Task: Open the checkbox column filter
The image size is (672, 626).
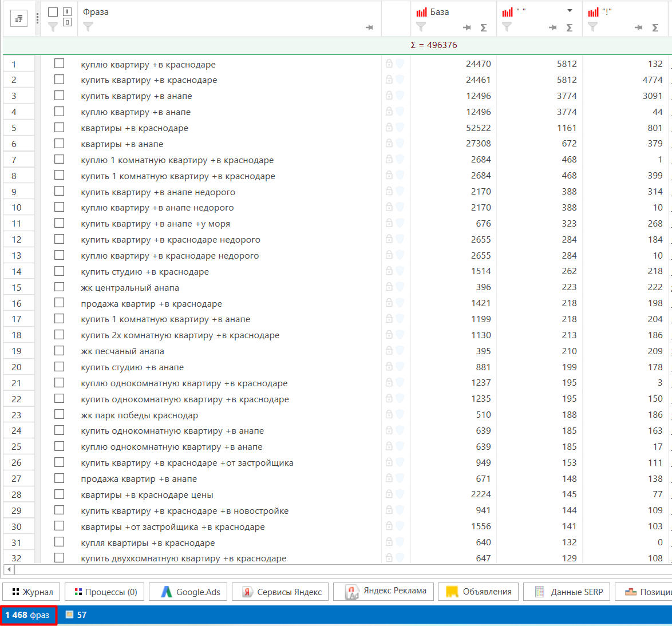Action: click(53, 27)
